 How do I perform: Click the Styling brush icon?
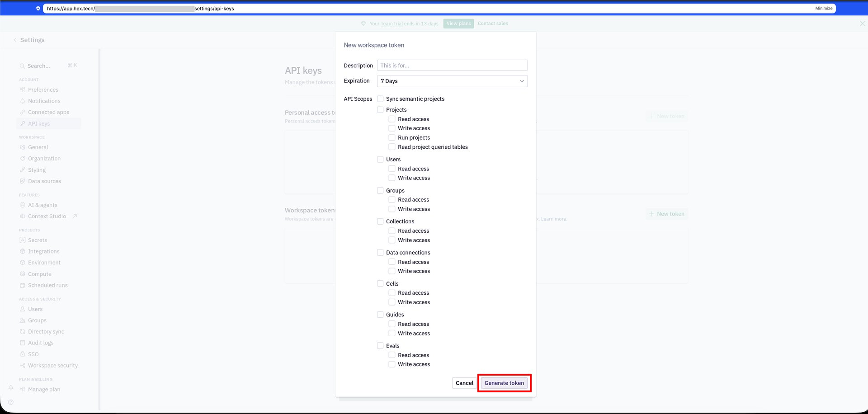click(23, 170)
